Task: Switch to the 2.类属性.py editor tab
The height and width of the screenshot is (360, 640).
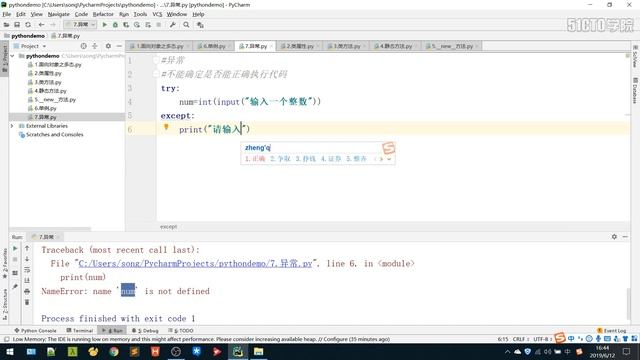Action: pos(300,46)
